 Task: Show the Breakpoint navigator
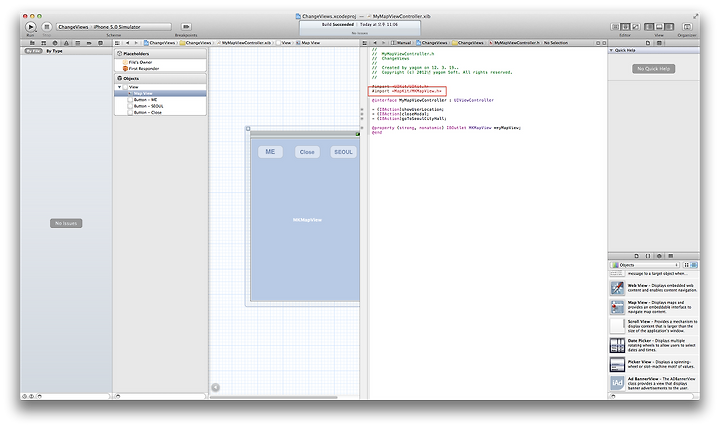click(89, 43)
